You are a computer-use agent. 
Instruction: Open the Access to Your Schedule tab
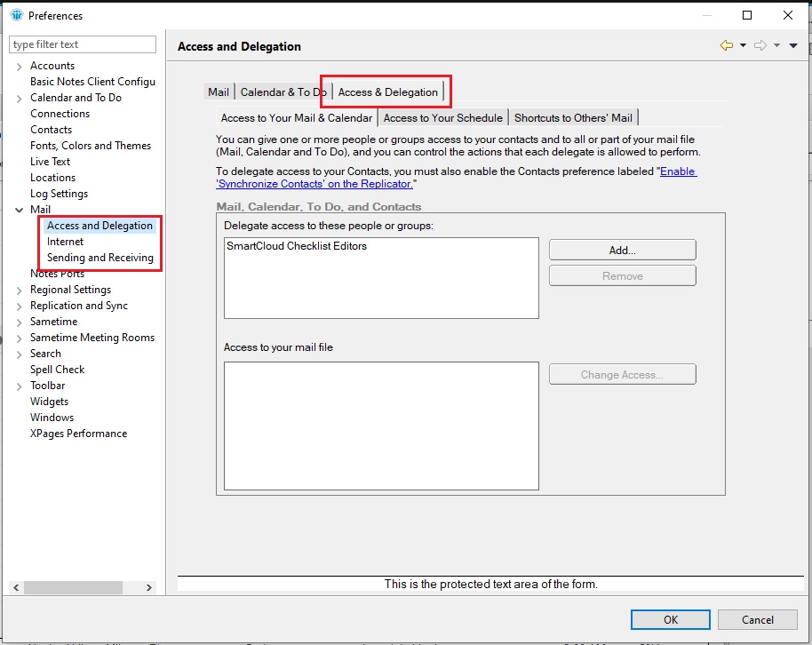[x=442, y=118]
